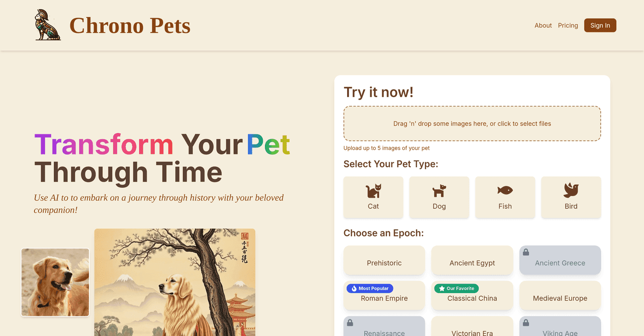
Task: Click the lock icon on Viking Age
Action: [526, 322]
